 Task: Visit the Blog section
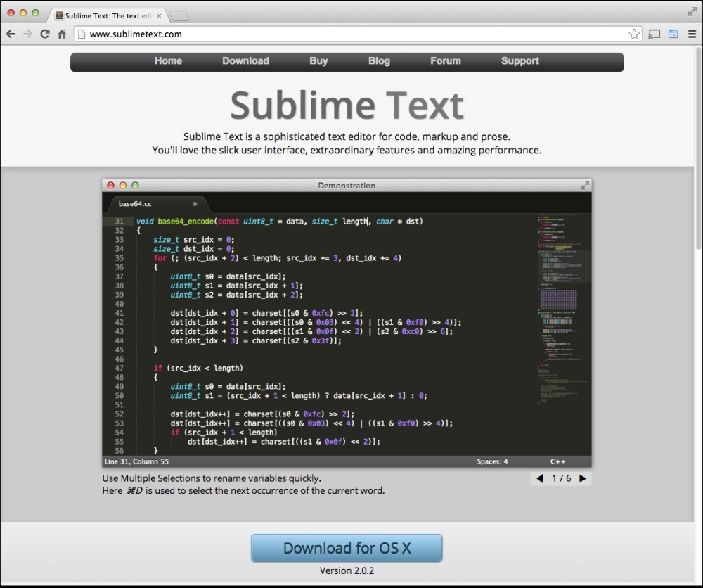[x=380, y=61]
